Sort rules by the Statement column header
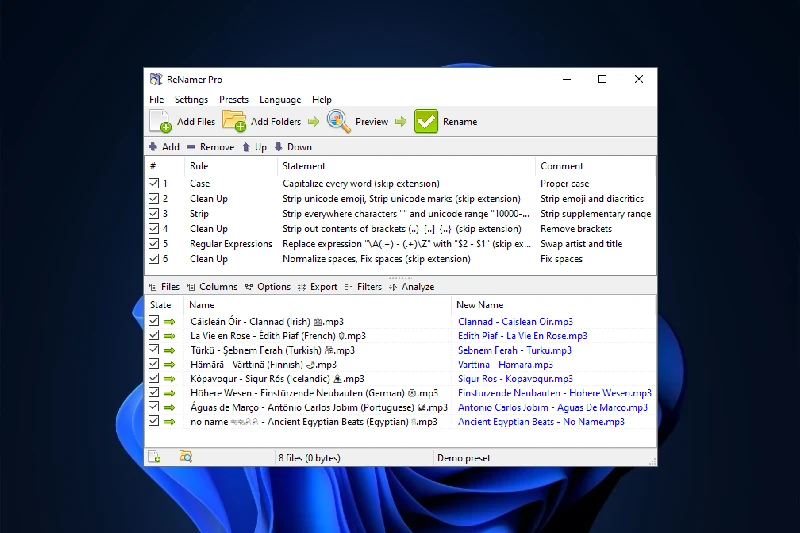 406,166
